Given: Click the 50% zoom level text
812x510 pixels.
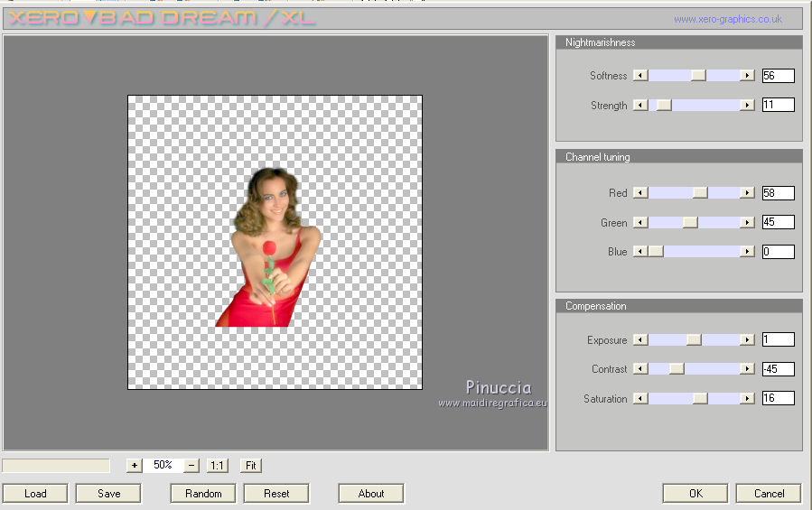Looking at the screenshot, I should (163, 465).
